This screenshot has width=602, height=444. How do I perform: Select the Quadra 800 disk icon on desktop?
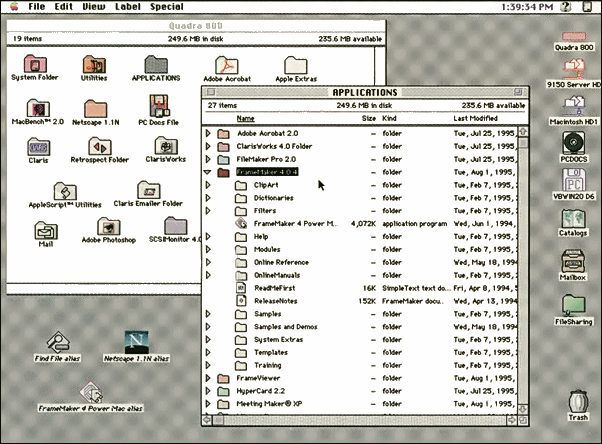point(574,36)
